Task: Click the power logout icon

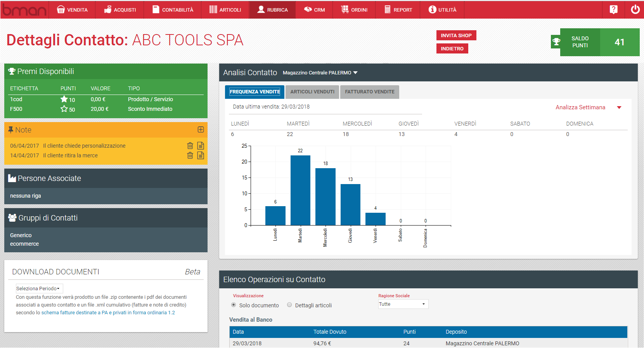Action: (x=635, y=9)
